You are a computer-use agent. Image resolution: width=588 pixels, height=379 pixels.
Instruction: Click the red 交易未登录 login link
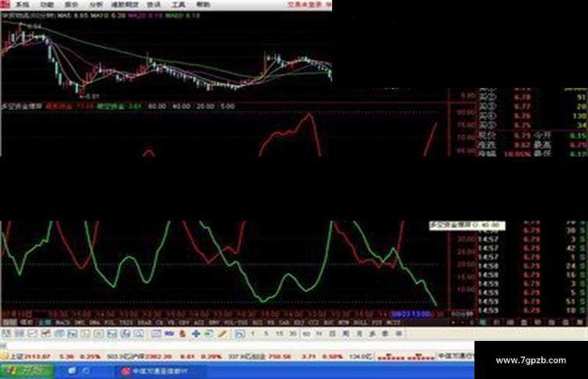point(305,5)
